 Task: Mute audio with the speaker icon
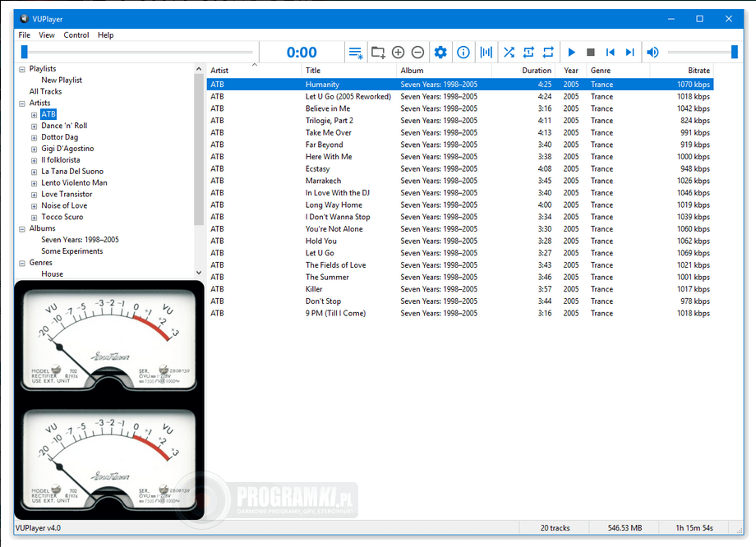tap(652, 53)
